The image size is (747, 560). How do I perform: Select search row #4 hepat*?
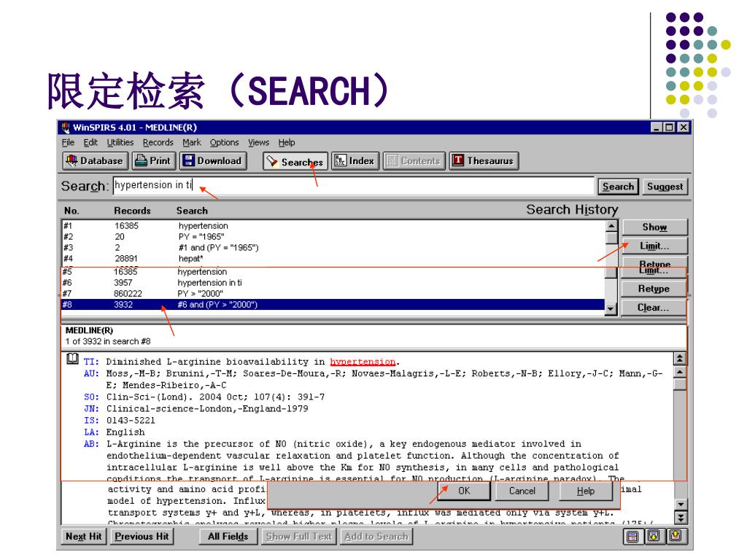333,259
